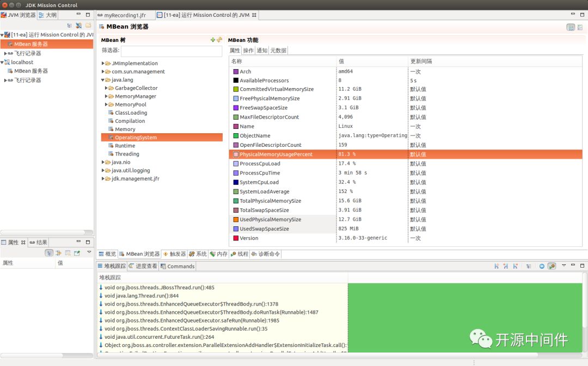Open the 线程 threads tab
Screen dimensions: 588x366
[x=240, y=254]
